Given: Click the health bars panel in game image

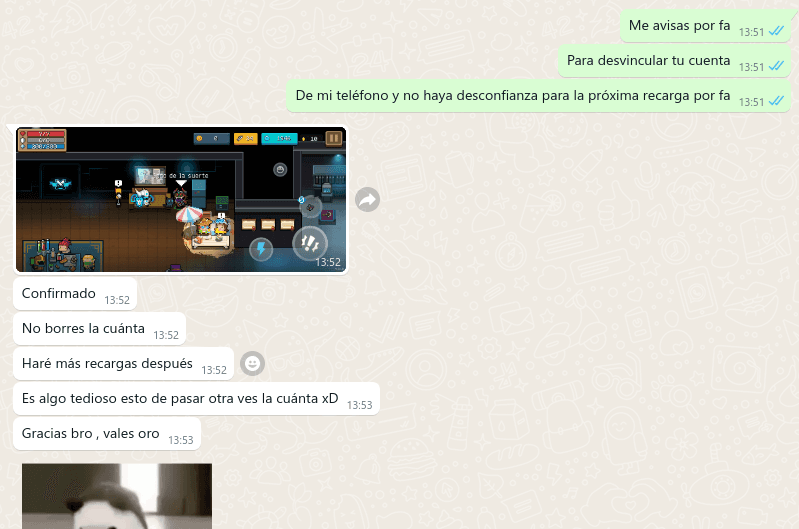Looking at the screenshot, I should [41, 140].
